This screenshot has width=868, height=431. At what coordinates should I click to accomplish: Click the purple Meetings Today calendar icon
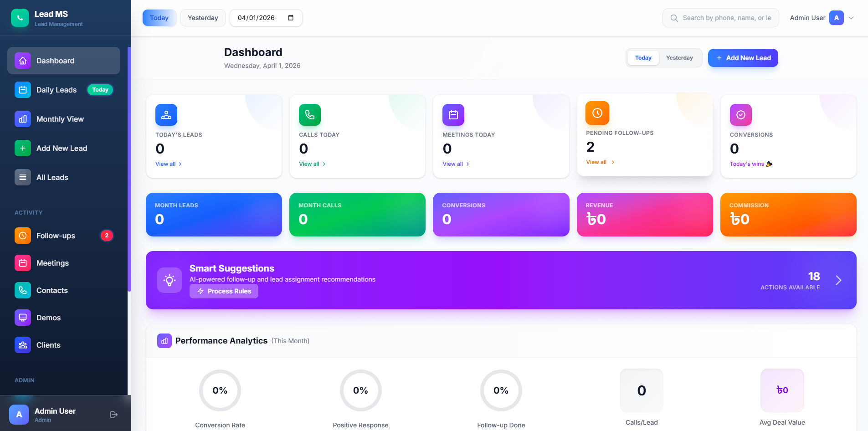[x=453, y=115]
